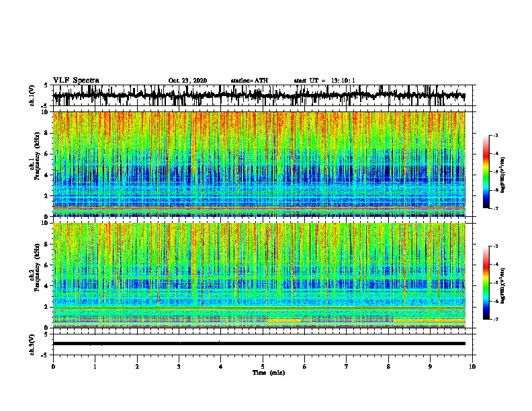Select the ch.2 spectrogram panel
Image resolution: width=532 pixels, height=411 pixels.
point(259,275)
